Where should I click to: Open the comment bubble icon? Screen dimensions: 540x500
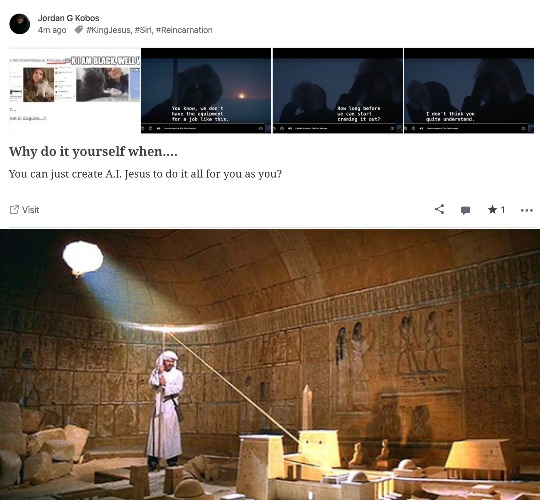[465, 210]
